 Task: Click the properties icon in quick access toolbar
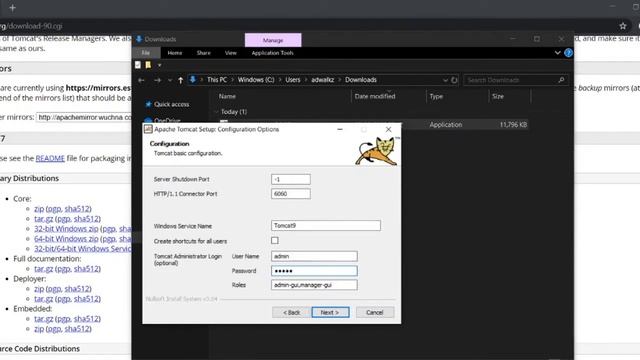[x=138, y=65]
